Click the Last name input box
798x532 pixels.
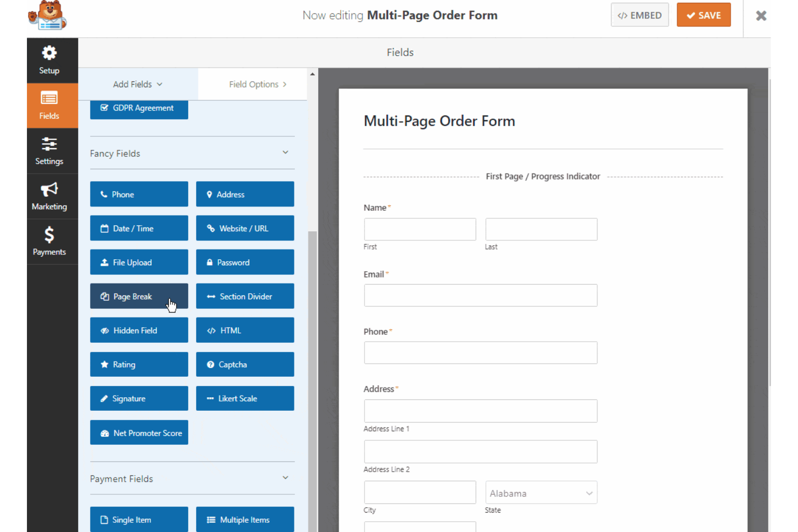click(541, 229)
